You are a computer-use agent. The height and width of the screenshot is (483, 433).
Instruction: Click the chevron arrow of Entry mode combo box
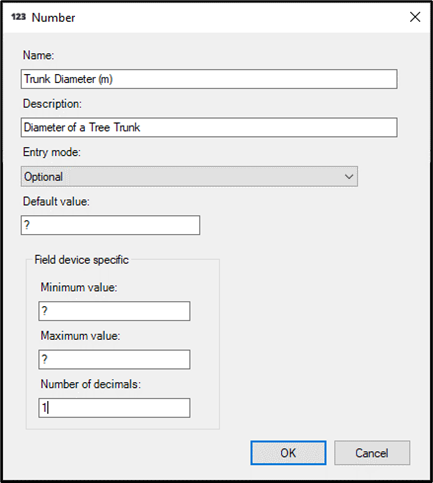349,176
